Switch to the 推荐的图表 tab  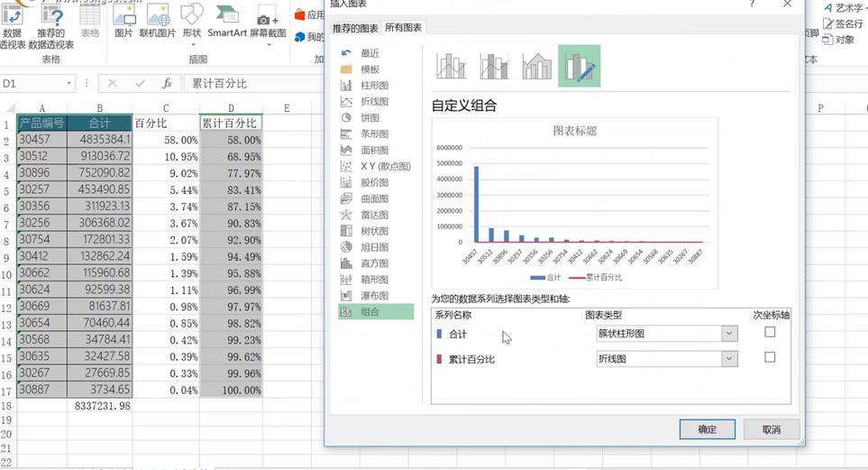coord(355,28)
